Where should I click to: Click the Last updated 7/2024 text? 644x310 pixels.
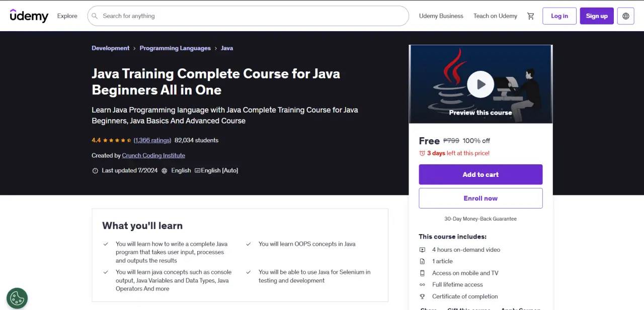pos(130,171)
